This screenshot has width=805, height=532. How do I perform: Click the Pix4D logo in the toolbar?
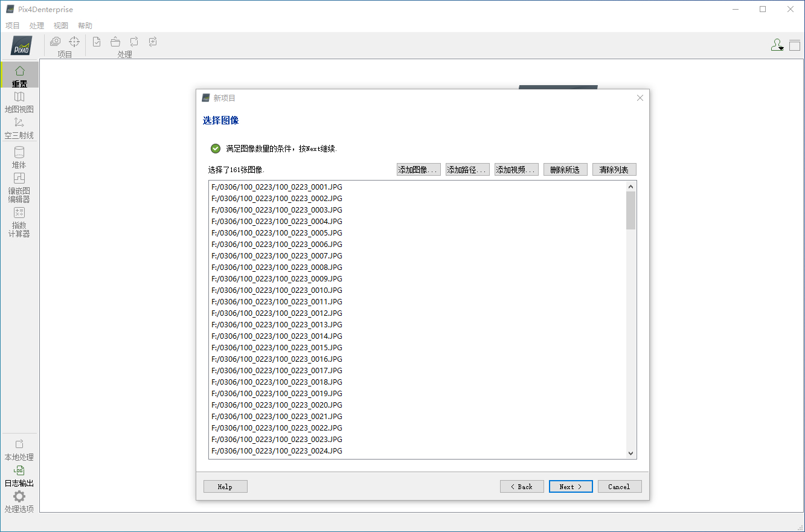[x=22, y=45]
